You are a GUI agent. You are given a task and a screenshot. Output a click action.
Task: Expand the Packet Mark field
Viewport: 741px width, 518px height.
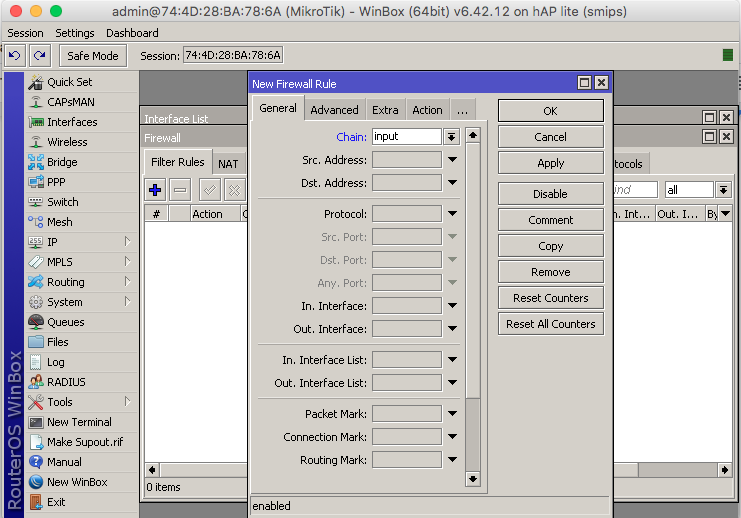(452, 414)
